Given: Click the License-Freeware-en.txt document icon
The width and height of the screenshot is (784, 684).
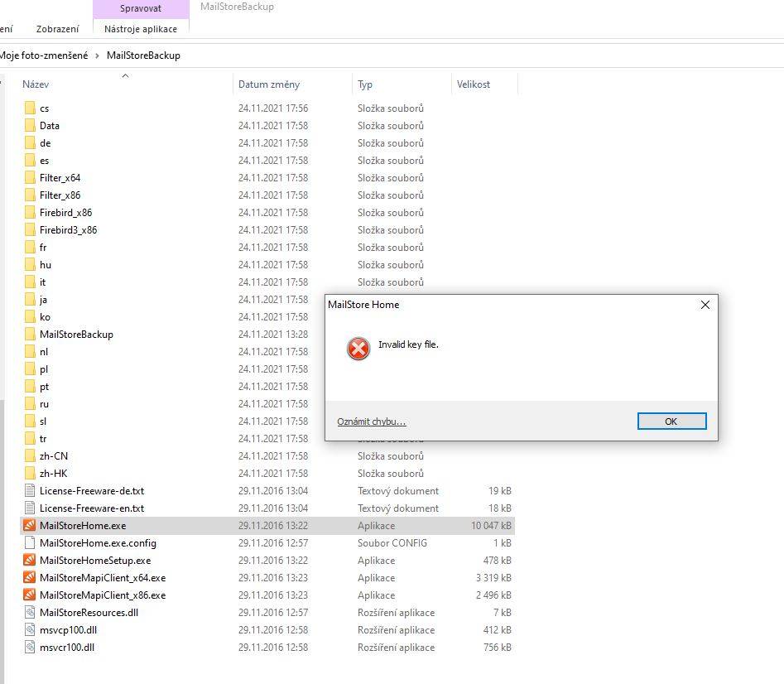Looking at the screenshot, I should 30,508.
